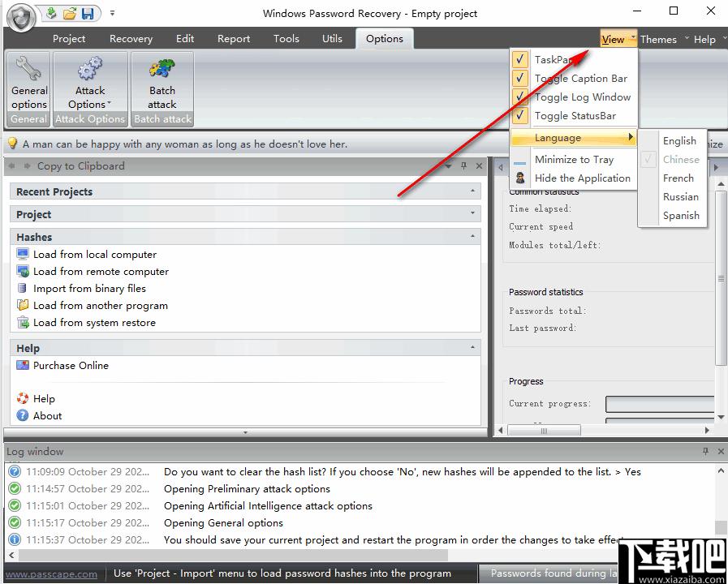This screenshot has width=728, height=584.
Task: Select Spanish language
Action: (x=681, y=215)
